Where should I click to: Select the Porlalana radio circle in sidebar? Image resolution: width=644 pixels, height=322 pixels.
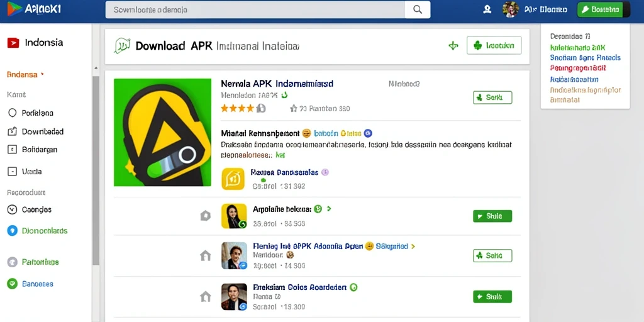tap(13, 113)
